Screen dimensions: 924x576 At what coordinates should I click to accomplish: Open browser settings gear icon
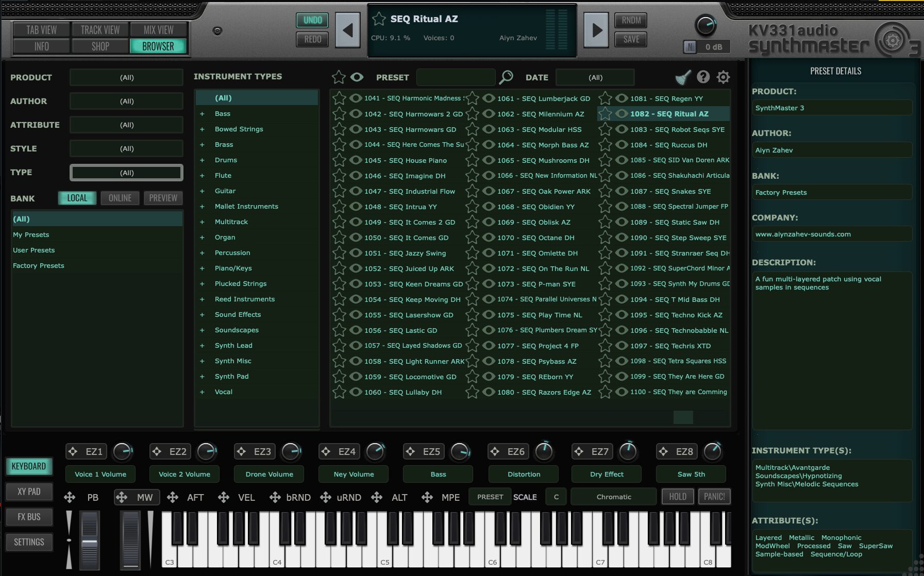[723, 77]
